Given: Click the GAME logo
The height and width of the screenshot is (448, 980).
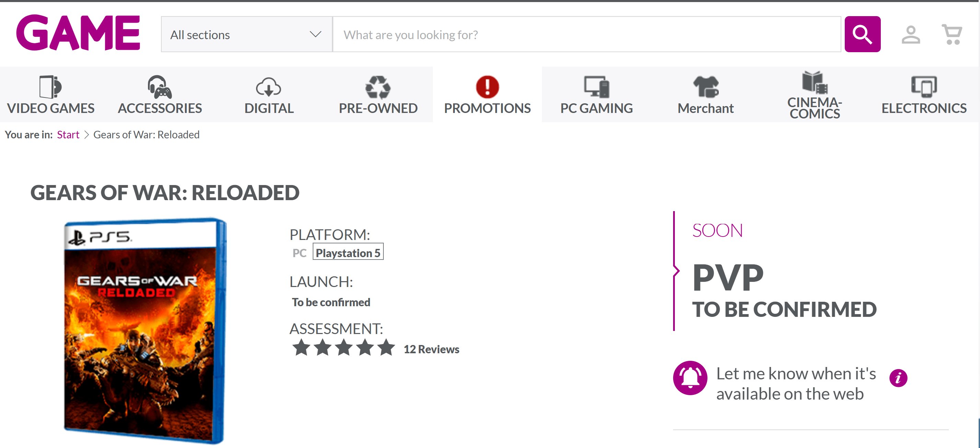Looking at the screenshot, I should click(78, 33).
